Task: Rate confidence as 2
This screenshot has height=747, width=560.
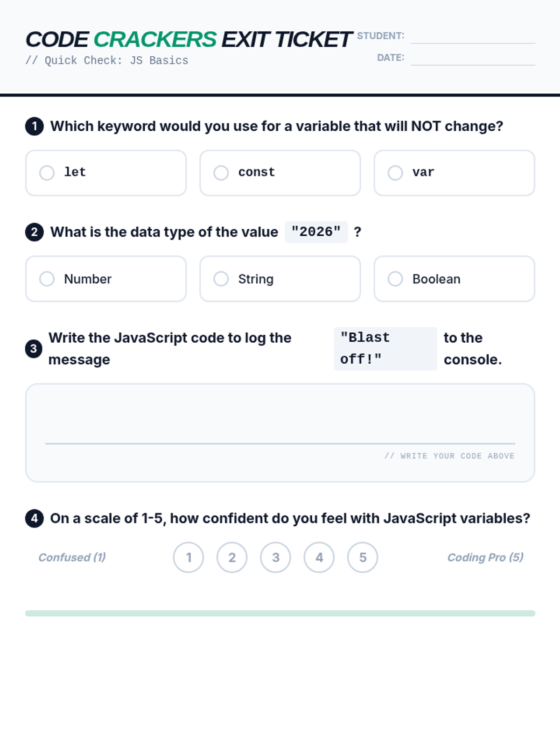Action: pos(232,557)
